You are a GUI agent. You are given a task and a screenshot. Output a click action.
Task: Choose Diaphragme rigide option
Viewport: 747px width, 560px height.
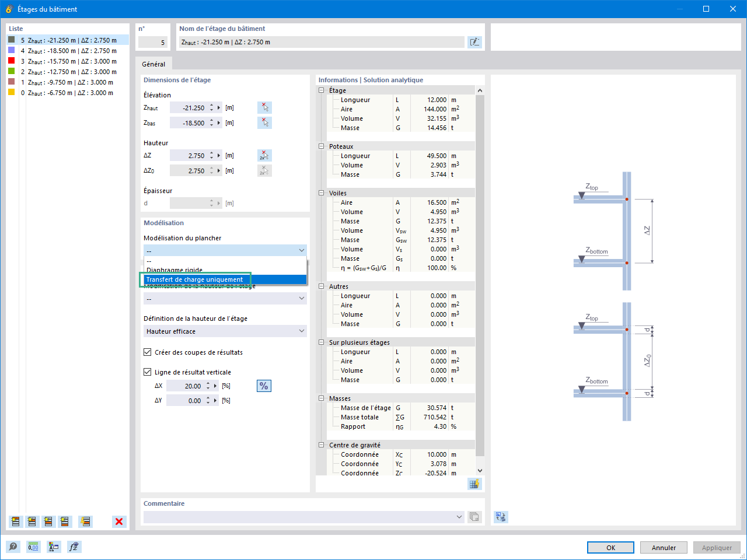point(225,270)
